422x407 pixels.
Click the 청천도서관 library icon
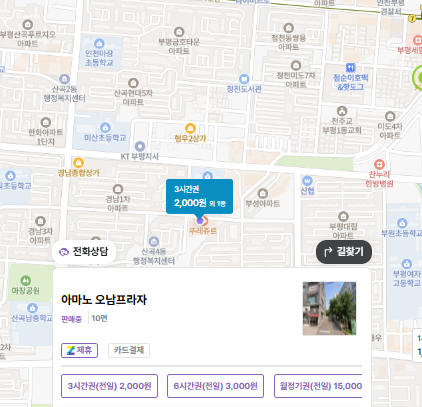pos(244,79)
